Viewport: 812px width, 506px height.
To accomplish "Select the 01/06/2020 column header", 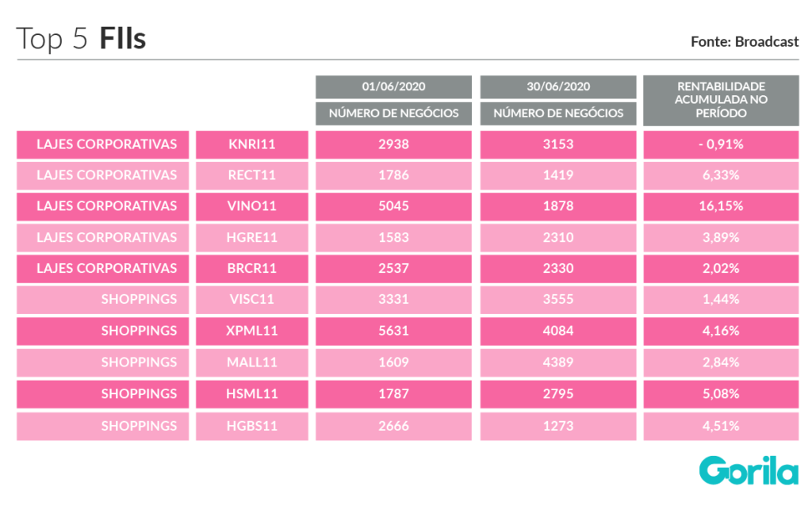I will tap(393, 86).
